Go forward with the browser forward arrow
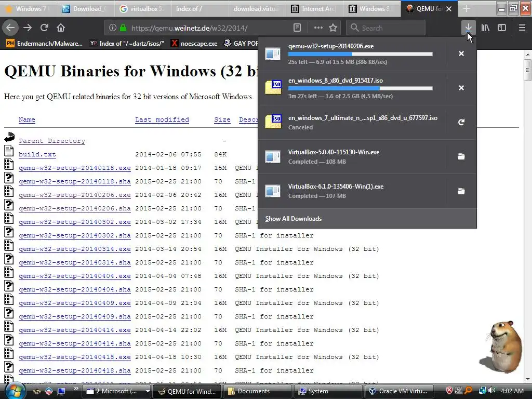The height and width of the screenshot is (399, 532). [28, 28]
